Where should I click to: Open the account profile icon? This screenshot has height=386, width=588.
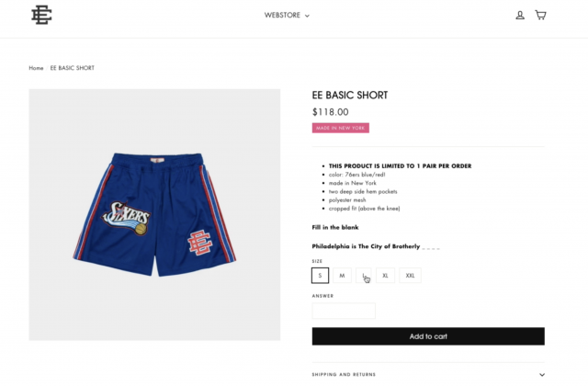tap(520, 15)
